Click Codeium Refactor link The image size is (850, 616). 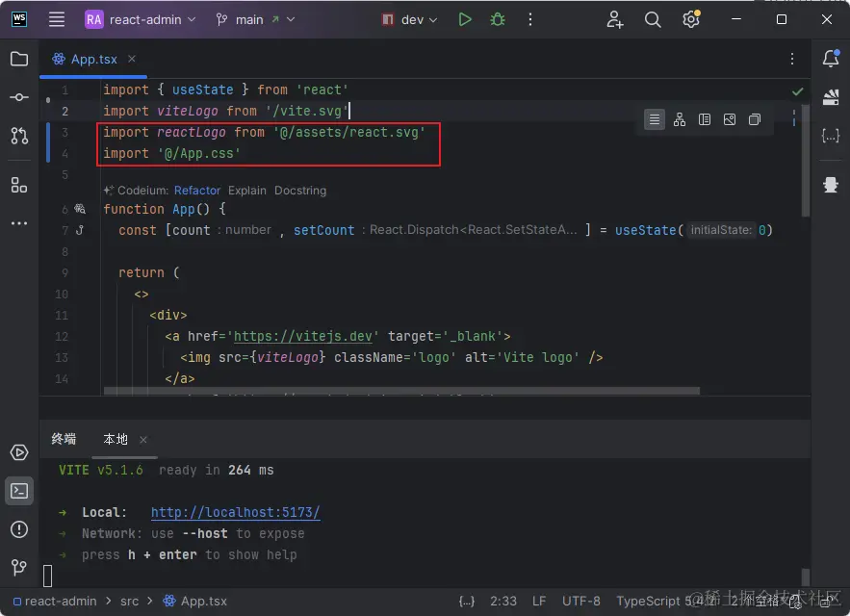(x=197, y=191)
